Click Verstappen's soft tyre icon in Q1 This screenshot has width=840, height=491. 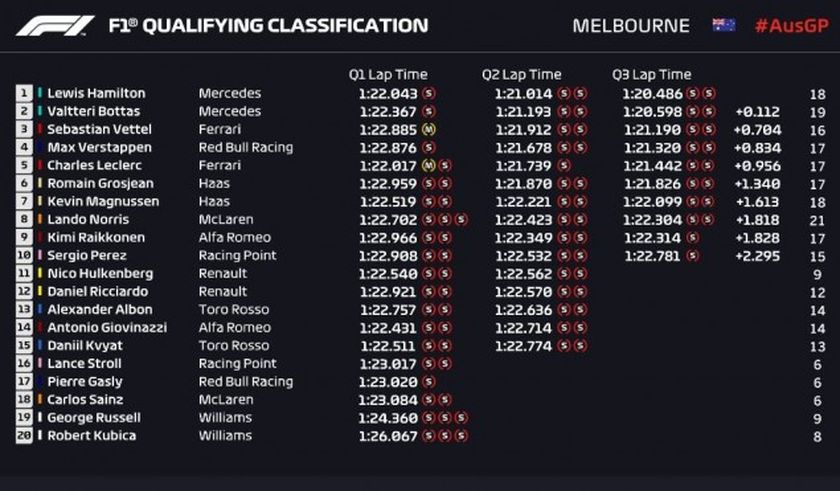click(x=429, y=147)
